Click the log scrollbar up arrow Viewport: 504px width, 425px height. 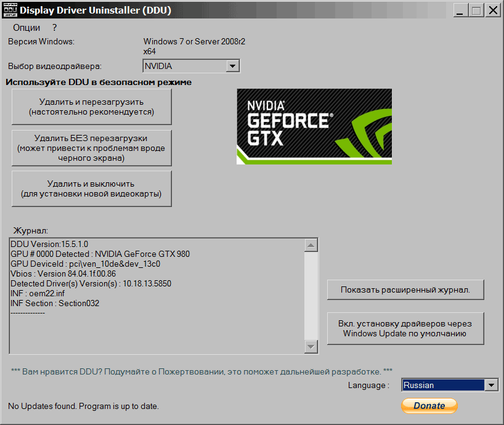(x=312, y=246)
